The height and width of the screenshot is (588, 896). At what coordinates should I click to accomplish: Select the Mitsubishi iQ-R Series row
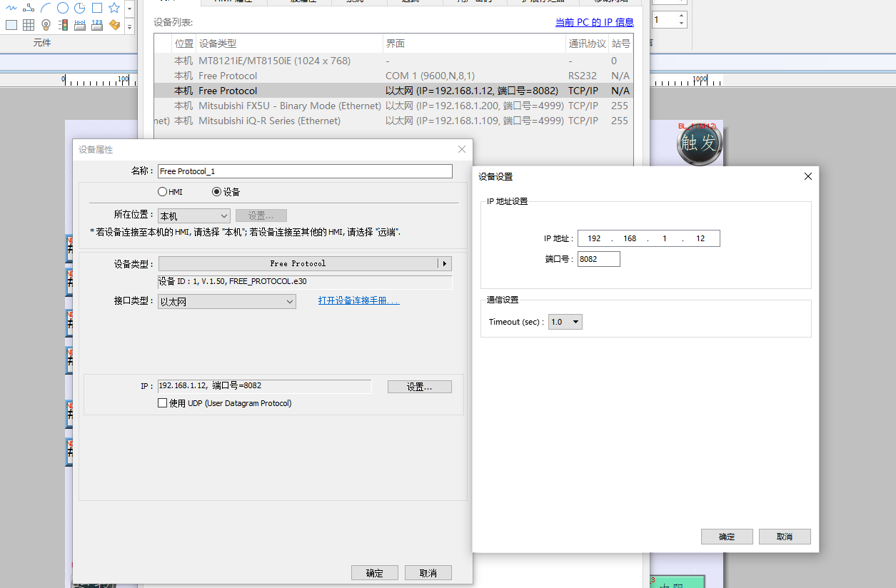point(269,121)
